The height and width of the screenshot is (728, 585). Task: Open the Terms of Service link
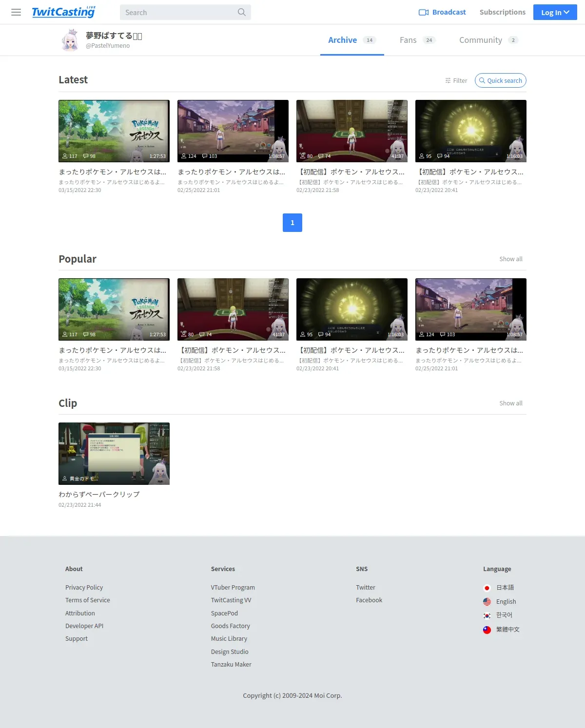pos(88,600)
